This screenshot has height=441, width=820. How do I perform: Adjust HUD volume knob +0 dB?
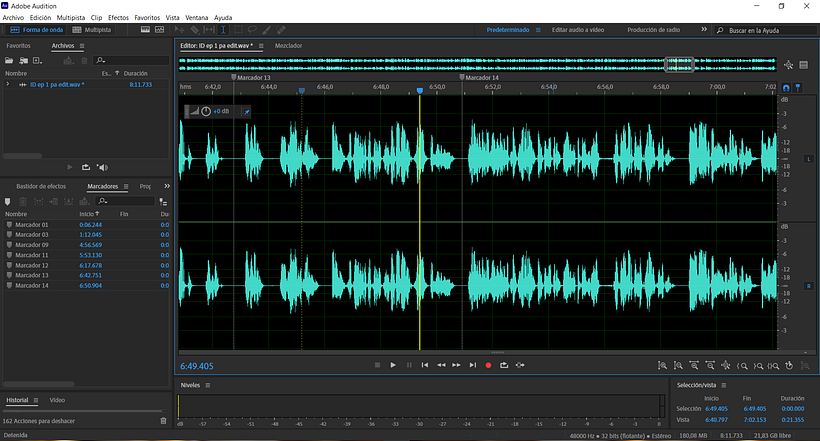point(206,111)
